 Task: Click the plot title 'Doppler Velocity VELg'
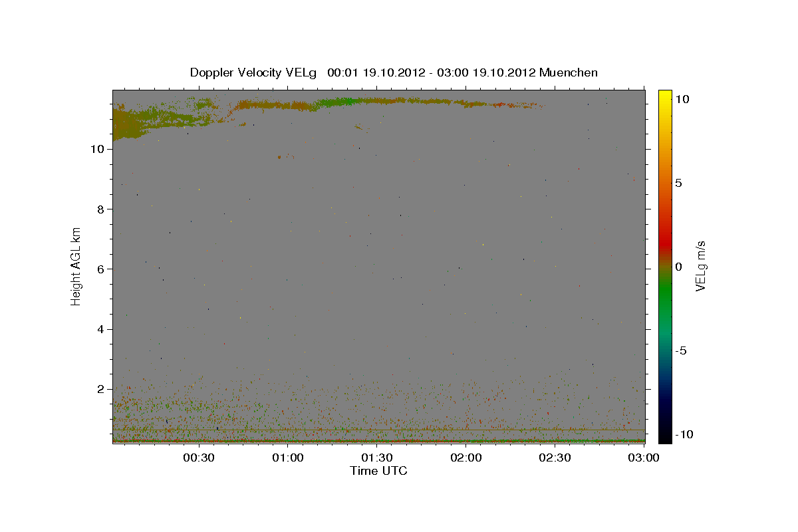pos(254,72)
